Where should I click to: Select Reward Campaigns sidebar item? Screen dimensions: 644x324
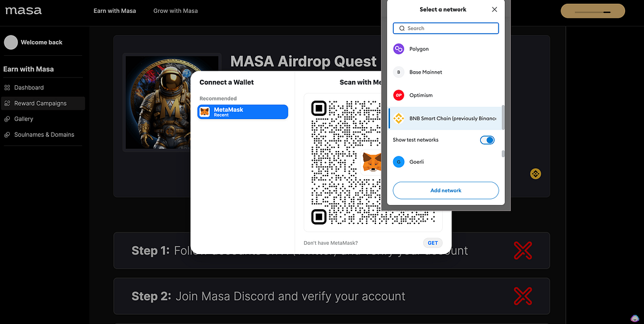pos(43,103)
